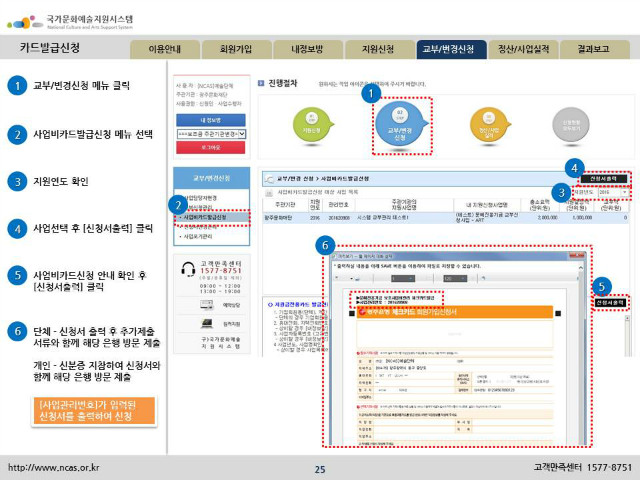Click the http://www.ncas.or.kr footer link
Image resolution: width=640 pixels, height=480 pixels.
click(53, 467)
